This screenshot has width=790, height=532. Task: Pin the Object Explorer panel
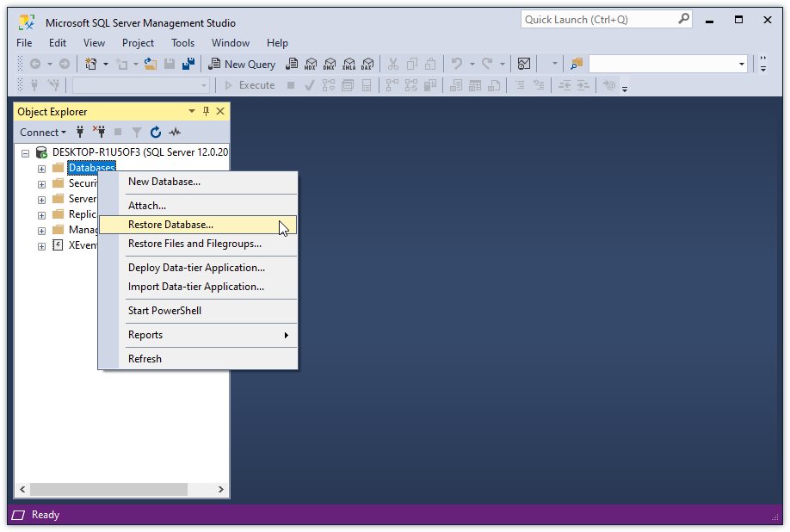(206, 111)
